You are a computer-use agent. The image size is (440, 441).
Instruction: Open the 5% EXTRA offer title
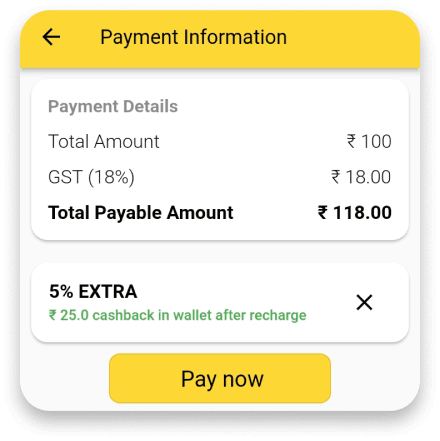(x=93, y=291)
